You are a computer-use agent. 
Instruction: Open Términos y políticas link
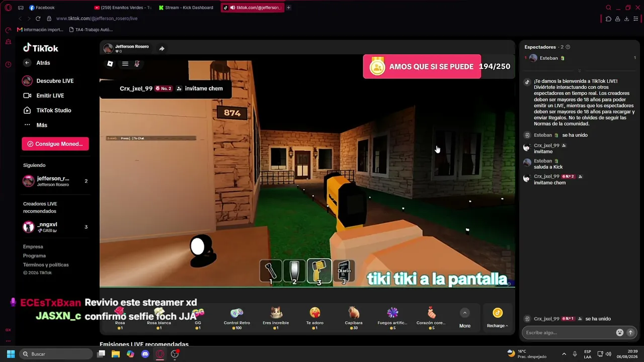[x=46, y=265]
